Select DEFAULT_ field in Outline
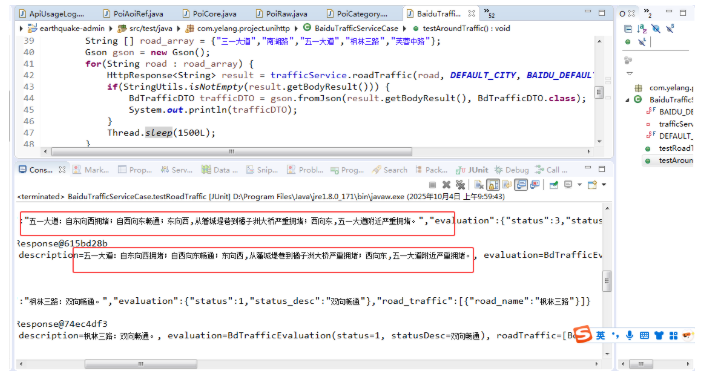Image resolution: width=701 pixels, height=376 pixels. tap(669, 136)
